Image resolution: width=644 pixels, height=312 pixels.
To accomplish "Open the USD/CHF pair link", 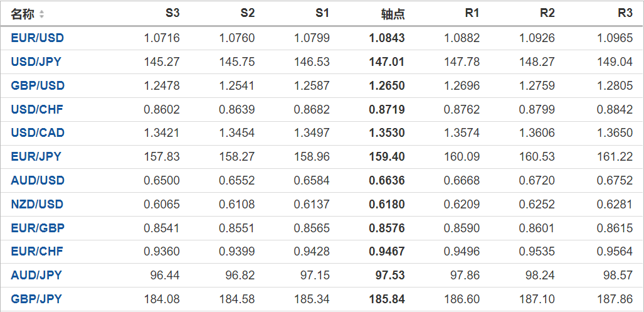I will pos(37,109).
